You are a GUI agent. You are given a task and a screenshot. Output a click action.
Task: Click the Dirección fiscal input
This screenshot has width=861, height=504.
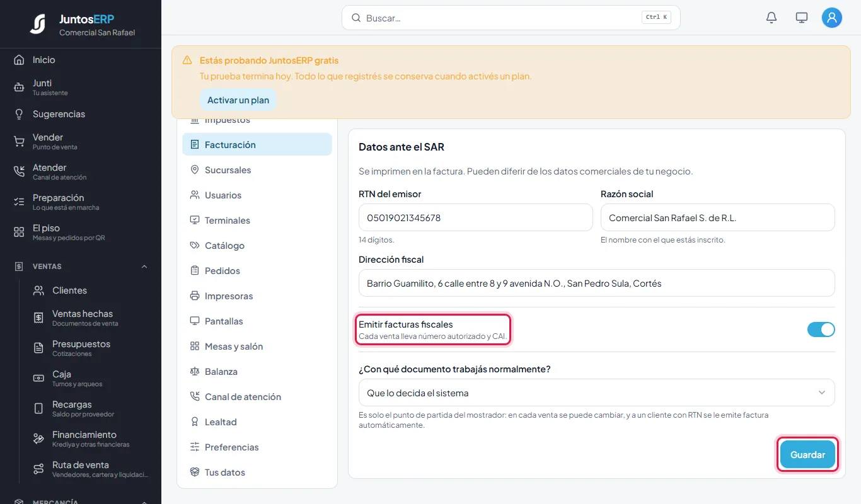596,283
